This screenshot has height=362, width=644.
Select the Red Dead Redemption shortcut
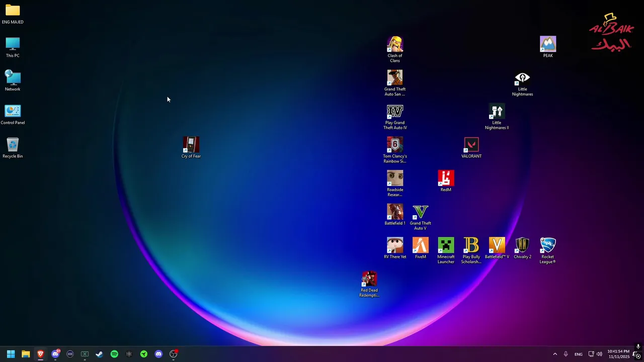tap(369, 285)
